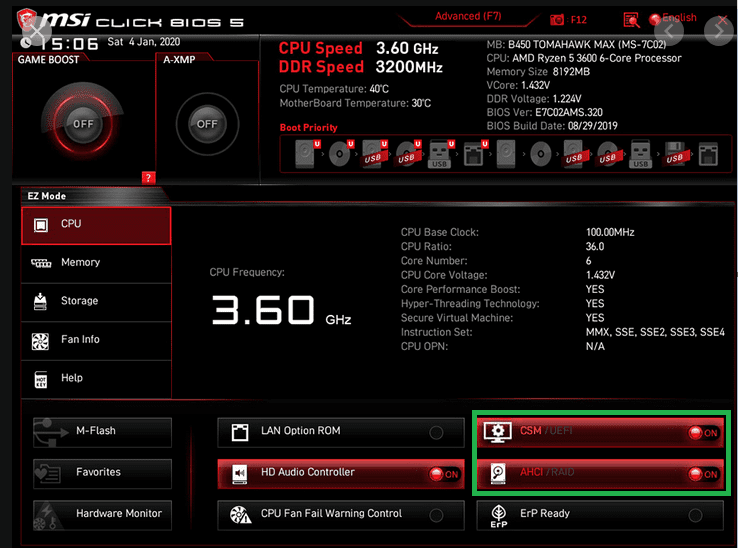Click the MSI dragon shield logo
738x548 pixels.
[x=26, y=20]
